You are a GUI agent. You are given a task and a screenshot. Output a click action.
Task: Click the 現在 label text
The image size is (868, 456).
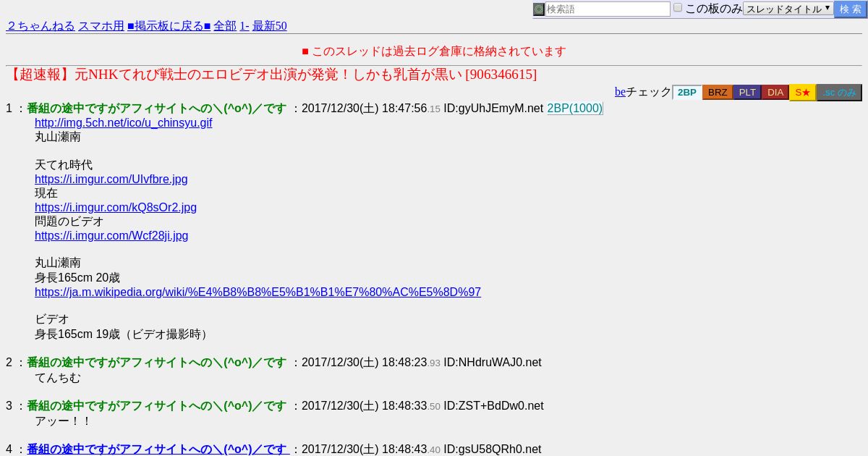click(46, 193)
